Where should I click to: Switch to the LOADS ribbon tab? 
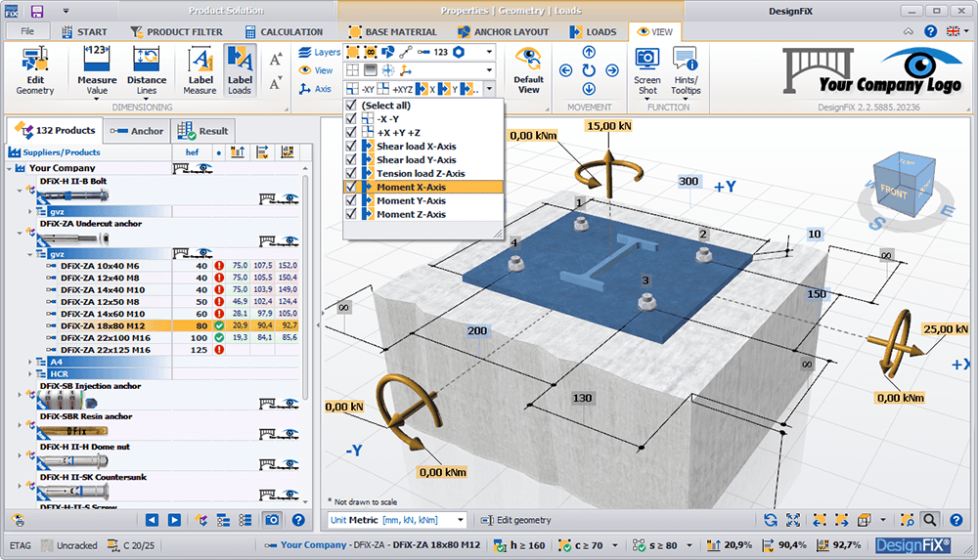point(593,31)
